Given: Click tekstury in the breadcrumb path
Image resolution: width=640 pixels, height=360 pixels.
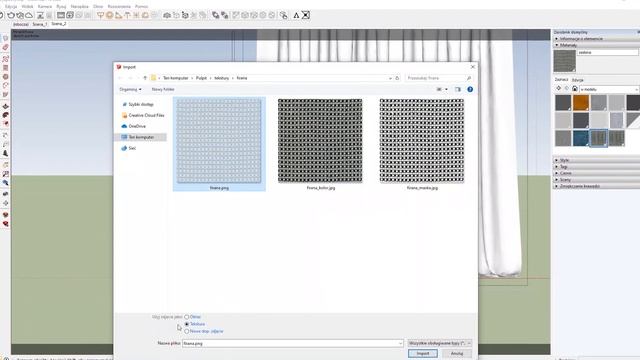Looking at the screenshot, I should (x=222, y=78).
